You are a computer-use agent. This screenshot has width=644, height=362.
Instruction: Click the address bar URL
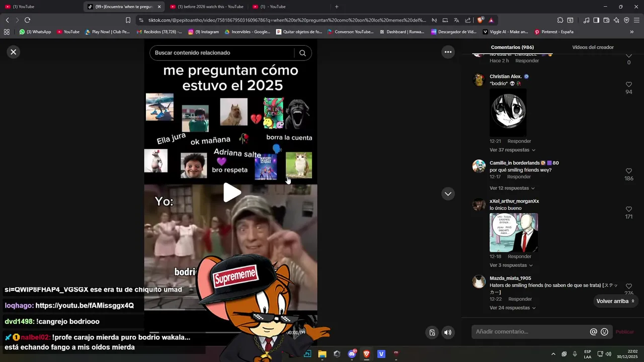coord(287,20)
